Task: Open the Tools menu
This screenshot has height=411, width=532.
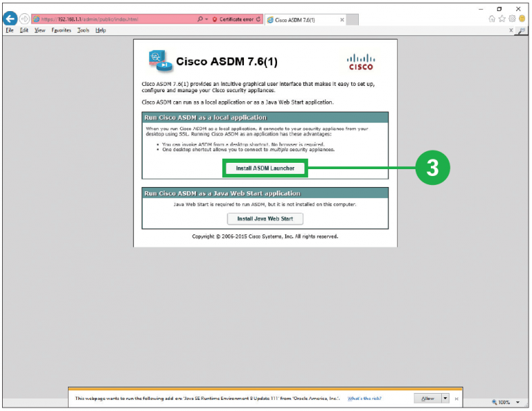Action: (83, 30)
